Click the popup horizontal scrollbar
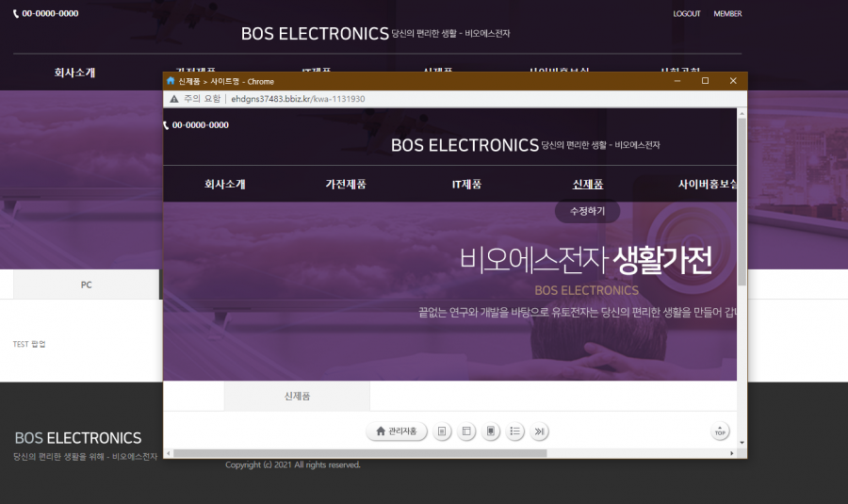848x504 pixels. pos(358,453)
